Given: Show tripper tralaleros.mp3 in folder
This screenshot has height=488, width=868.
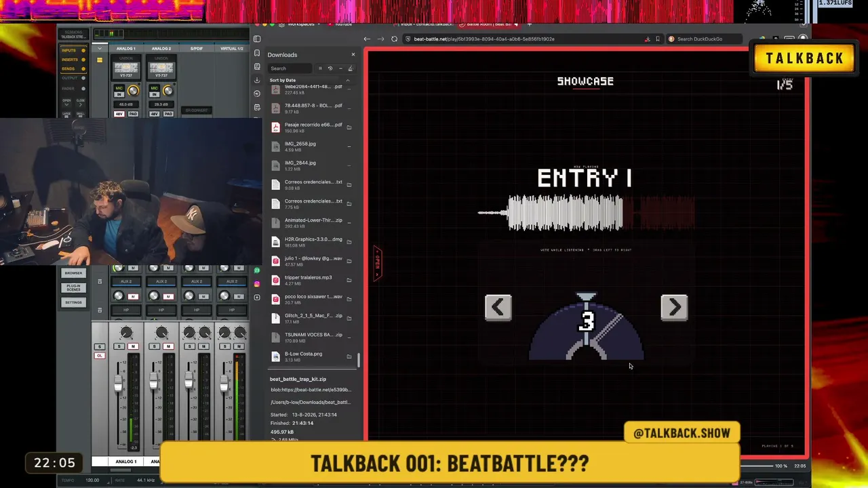Looking at the screenshot, I should click(349, 280).
